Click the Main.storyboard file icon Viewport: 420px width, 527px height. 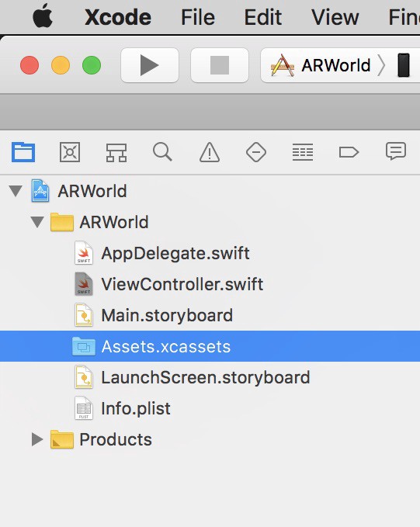click(x=84, y=315)
